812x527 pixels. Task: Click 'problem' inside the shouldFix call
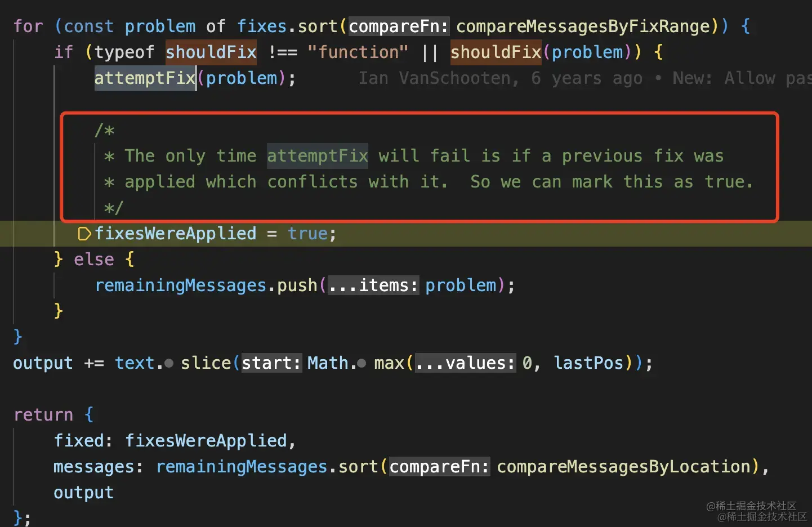(x=587, y=52)
